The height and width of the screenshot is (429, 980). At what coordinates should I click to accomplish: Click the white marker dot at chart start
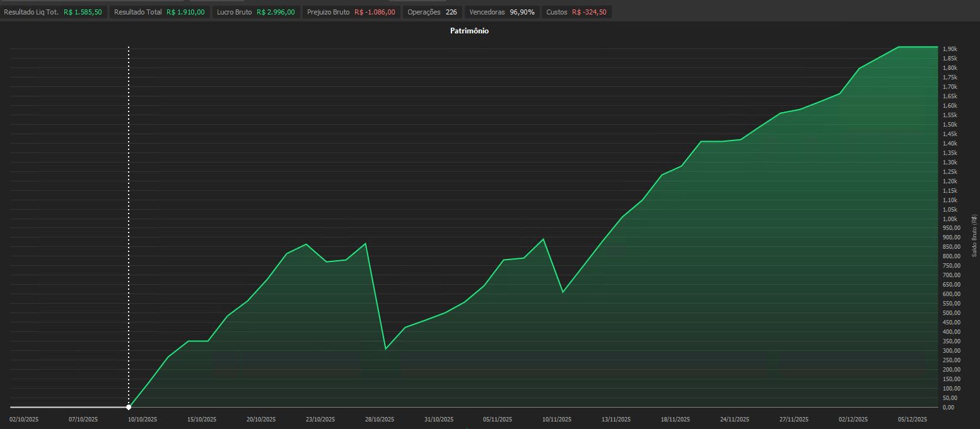(129, 407)
